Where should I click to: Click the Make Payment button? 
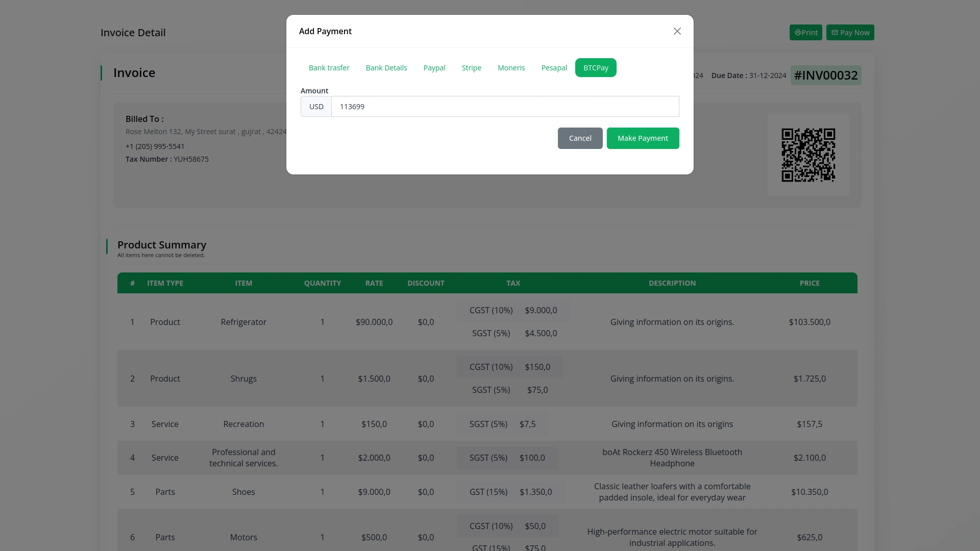(643, 138)
